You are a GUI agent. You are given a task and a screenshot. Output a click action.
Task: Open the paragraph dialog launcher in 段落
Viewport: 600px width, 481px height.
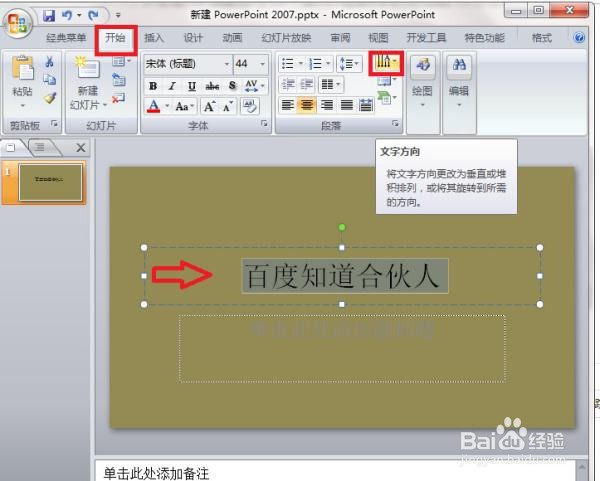pyautogui.click(x=395, y=124)
